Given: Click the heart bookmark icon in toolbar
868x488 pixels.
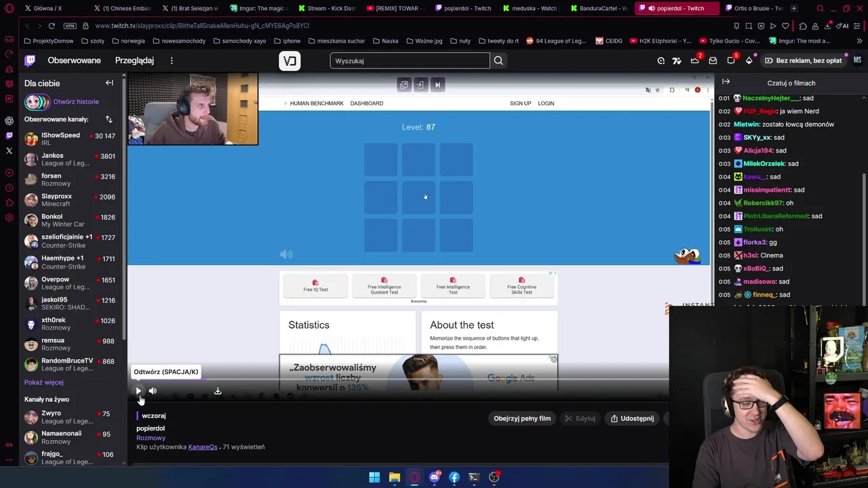Looking at the screenshot, I should click(785, 26).
